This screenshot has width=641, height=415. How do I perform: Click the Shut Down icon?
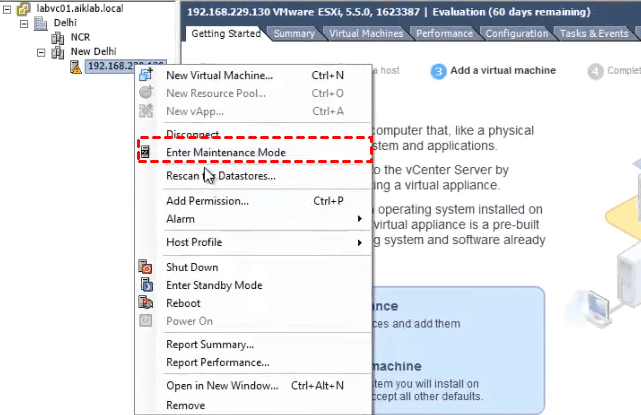tap(146, 267)
